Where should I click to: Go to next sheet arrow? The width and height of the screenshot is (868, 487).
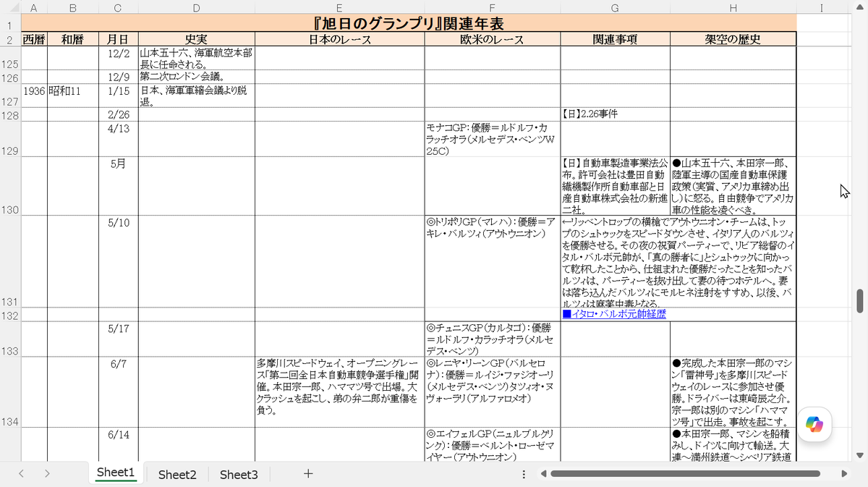pos(47,474)
